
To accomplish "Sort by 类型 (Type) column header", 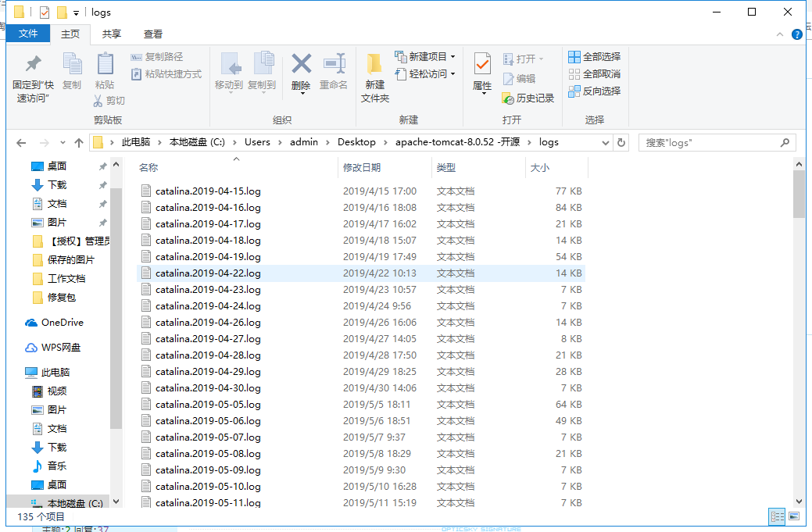I will [x=478, y=167].
